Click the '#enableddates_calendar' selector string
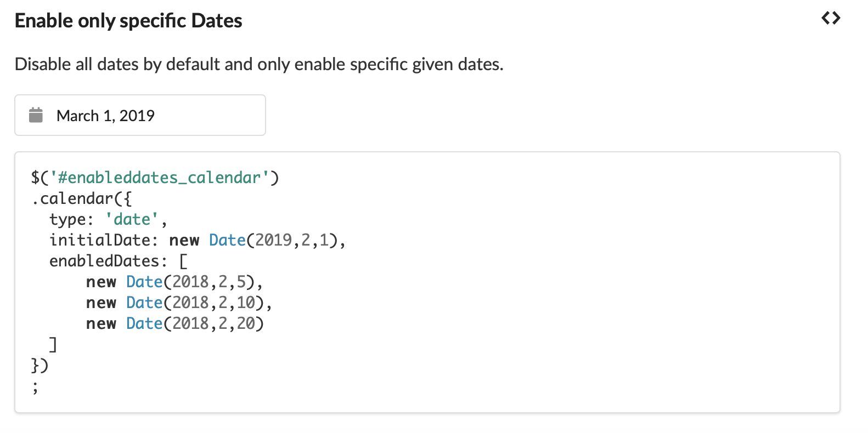The height and width of the screenshot is (433, 868). pos(160,178)
